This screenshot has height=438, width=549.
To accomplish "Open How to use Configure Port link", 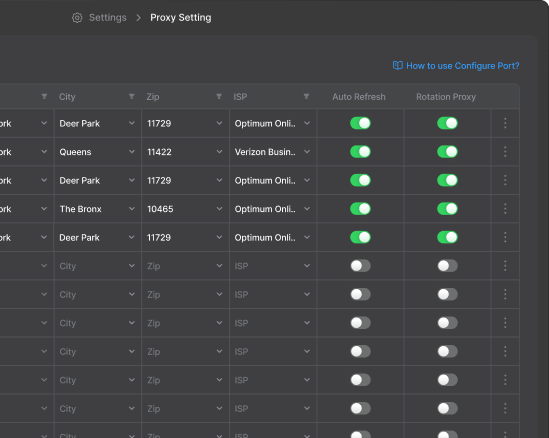I will tap(463, 66).
